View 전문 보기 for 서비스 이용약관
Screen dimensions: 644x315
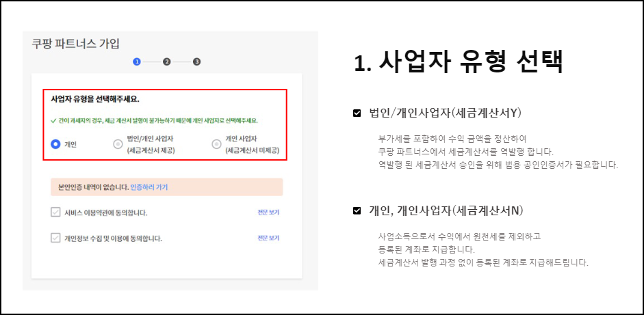point(268,213)
